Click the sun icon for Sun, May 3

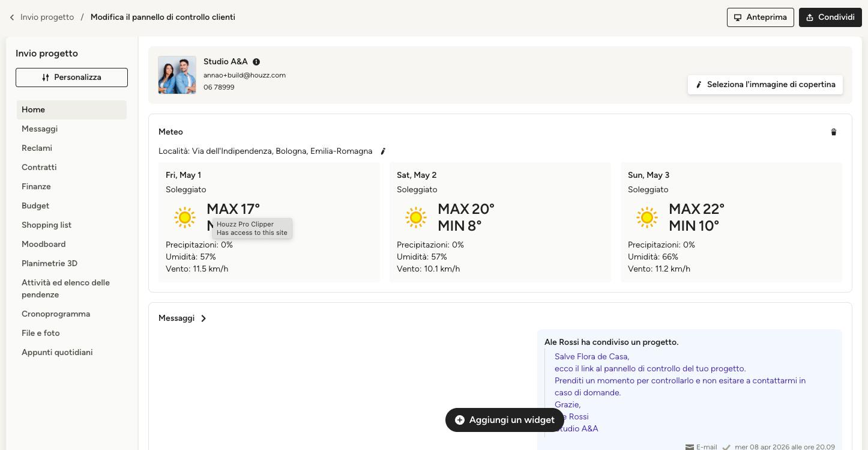click(647, 217)
